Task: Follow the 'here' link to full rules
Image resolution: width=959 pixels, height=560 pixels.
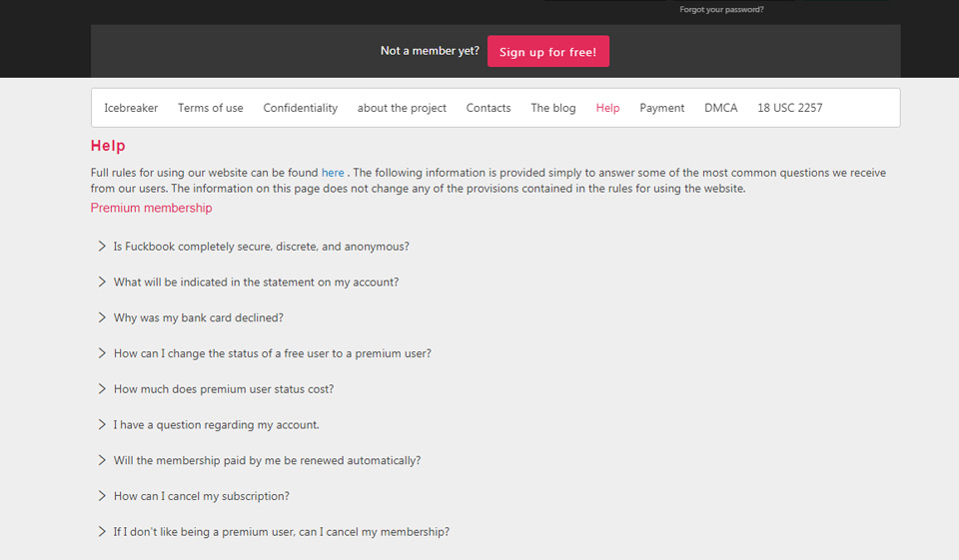Action: pos(333,173)
